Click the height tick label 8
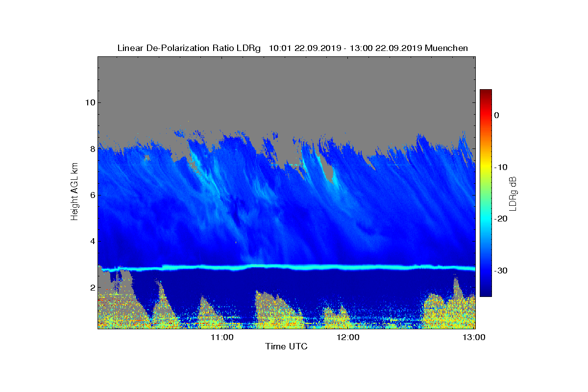Image resolution: width=588 pixels, height=392 pixels. tap(92, 149)
